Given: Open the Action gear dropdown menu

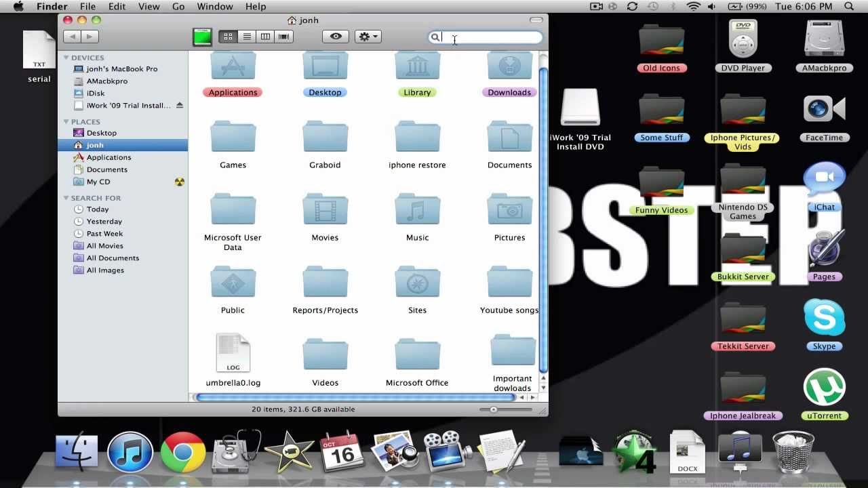Looking at the screenshot, I should (x=368, y=37).
